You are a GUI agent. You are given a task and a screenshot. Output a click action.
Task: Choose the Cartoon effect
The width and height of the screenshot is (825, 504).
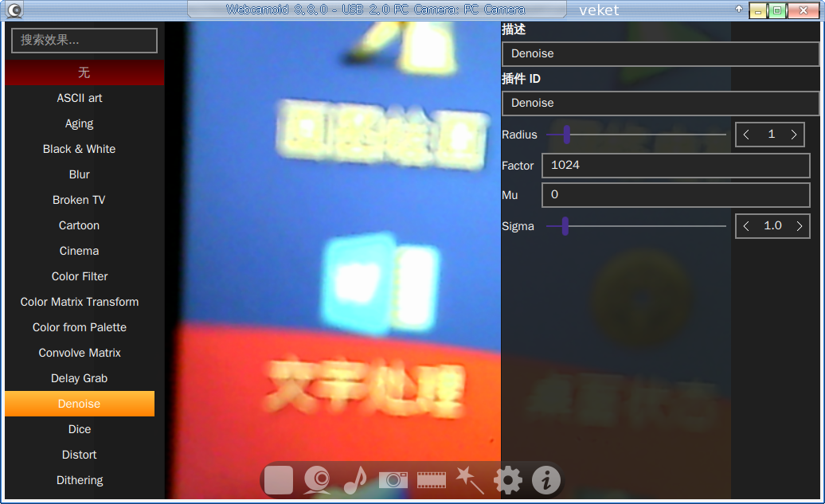pos(80,225)
